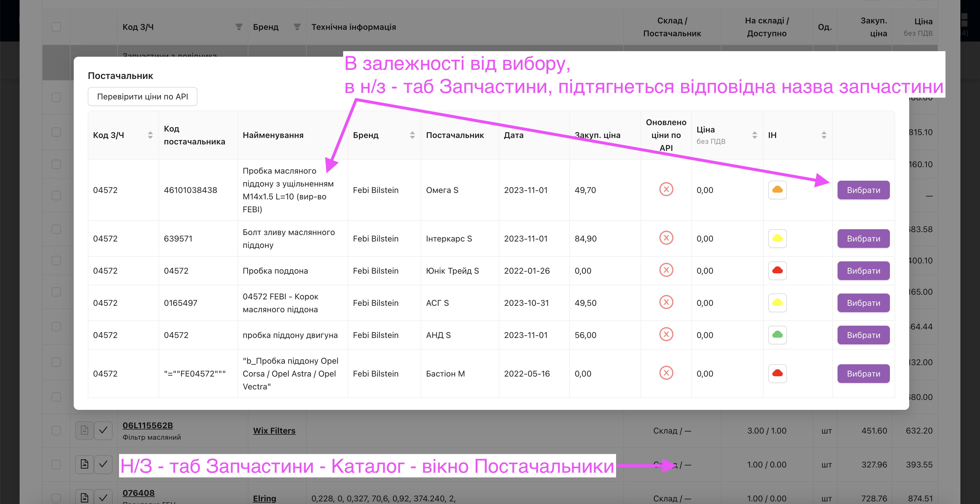Screen dimensions: 980x504
Task: Click checkmark icon in 06L115562B row
Action: coord(103,430)
